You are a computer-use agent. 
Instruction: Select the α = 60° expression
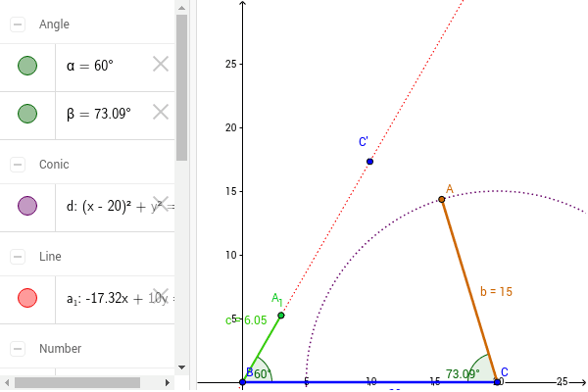[90, 66]
